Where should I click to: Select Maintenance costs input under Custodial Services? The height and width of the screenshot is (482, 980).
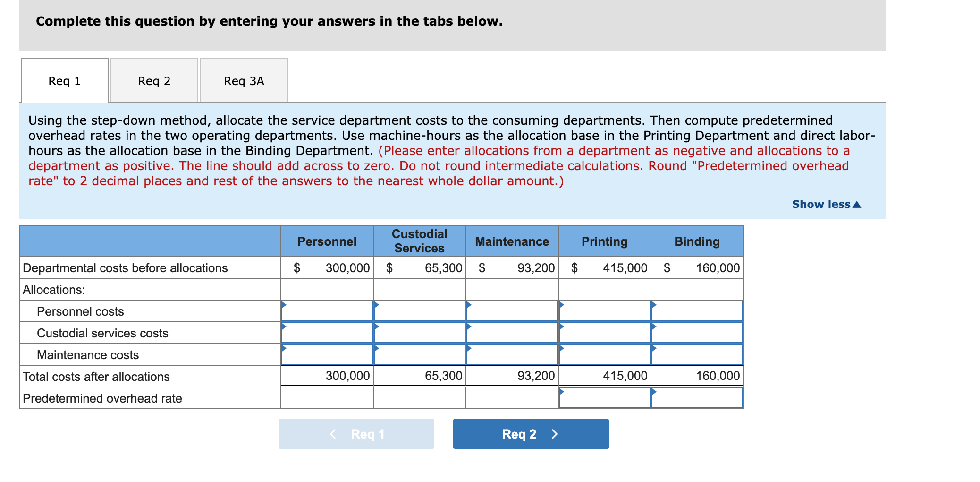420,354
